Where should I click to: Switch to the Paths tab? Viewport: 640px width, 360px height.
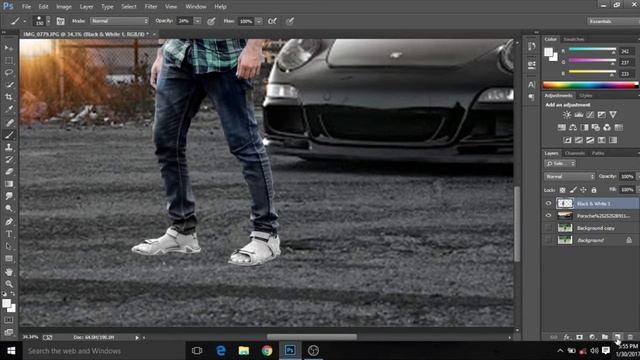click(x=598, y=153)
